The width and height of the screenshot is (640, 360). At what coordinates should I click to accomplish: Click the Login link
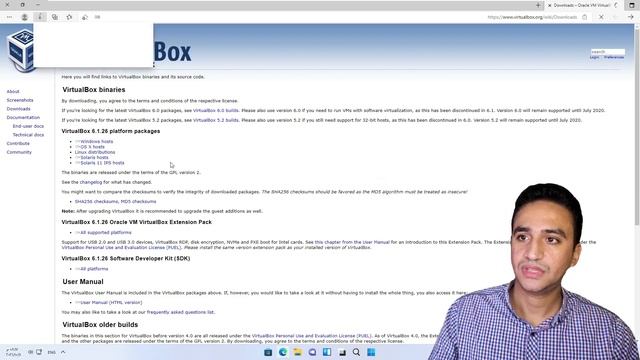(594, 58)
